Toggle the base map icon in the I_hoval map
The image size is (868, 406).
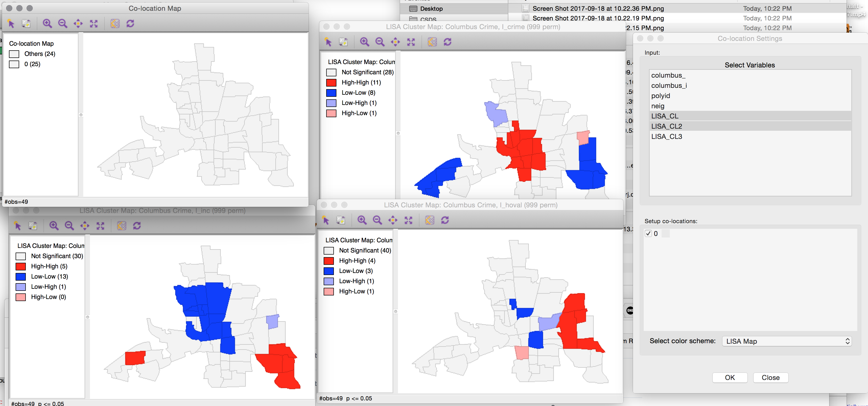tap(429, 220)
